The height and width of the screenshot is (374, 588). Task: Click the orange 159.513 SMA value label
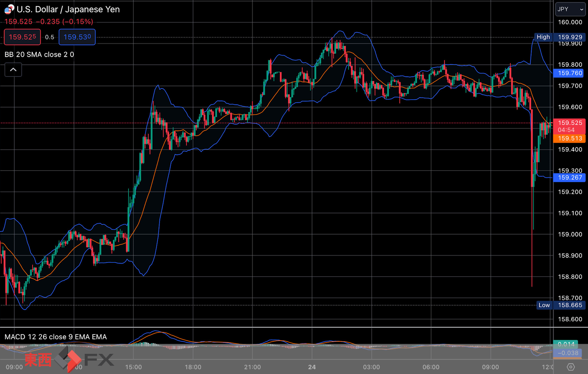pyautogui.click(x=569, y=138)
